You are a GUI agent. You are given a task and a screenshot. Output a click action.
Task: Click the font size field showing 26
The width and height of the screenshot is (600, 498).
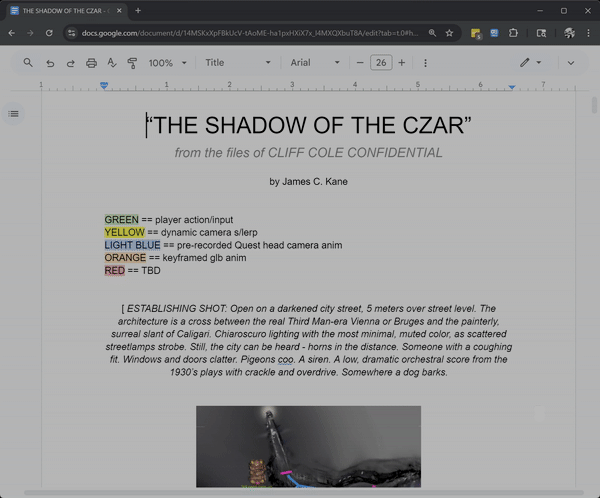click(x=381, y=63)
